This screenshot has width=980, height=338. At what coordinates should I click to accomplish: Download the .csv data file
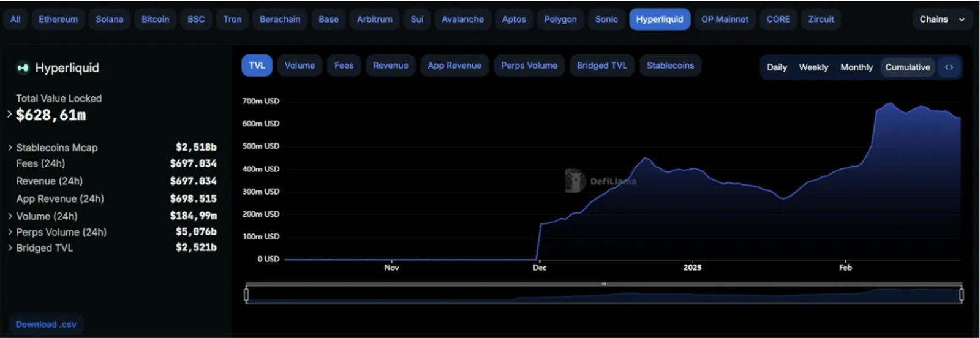pos(46,325)
